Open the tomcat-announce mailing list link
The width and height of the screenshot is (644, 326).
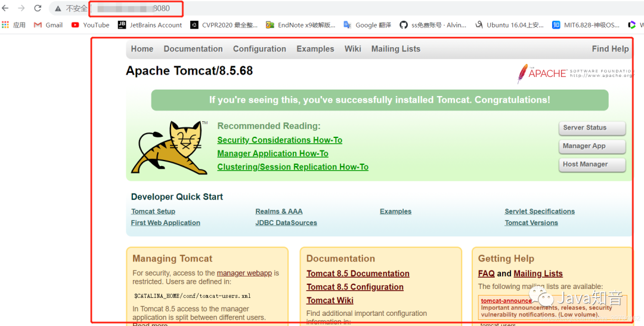click(x=506, y=301)
